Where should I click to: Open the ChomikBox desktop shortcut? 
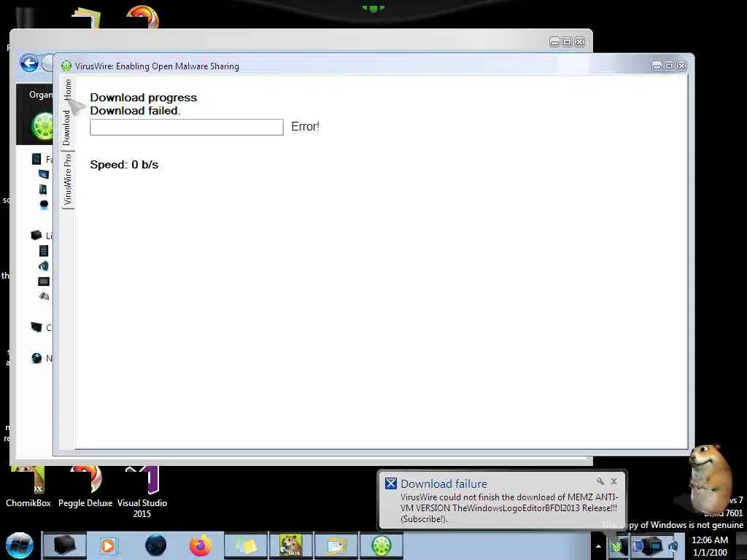click(x=28, y=486)
